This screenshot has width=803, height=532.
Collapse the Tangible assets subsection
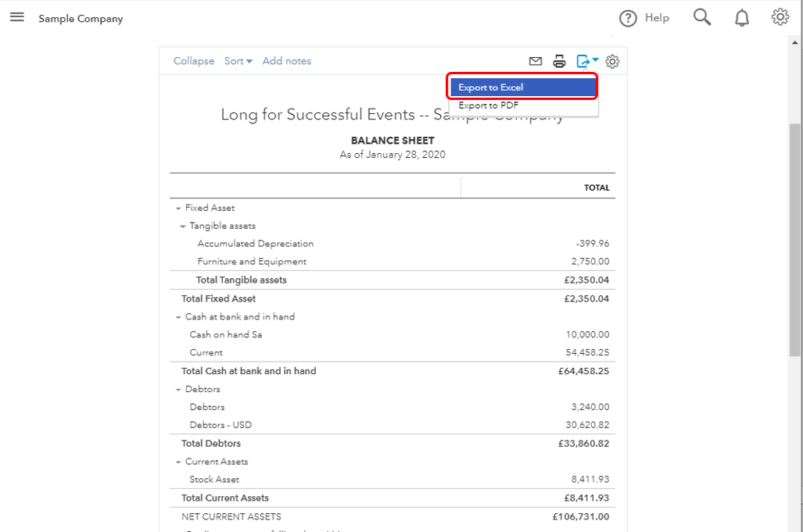[182, 226]
